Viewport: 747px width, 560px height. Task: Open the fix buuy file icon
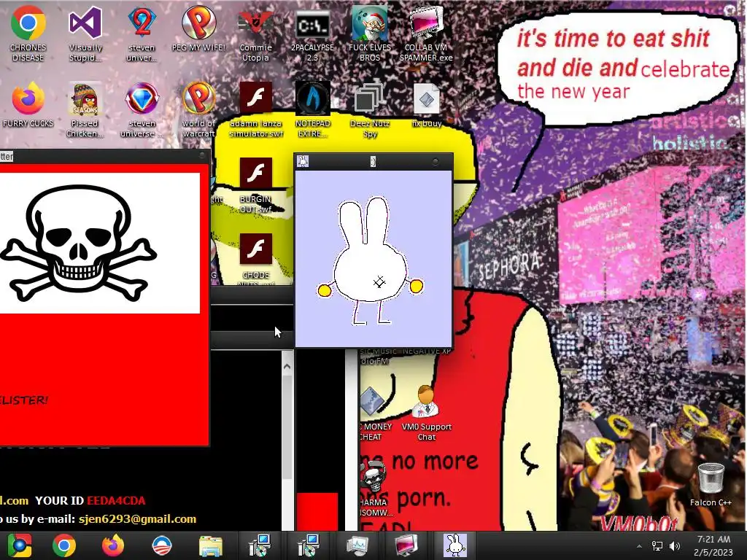(x=426, y=104)
